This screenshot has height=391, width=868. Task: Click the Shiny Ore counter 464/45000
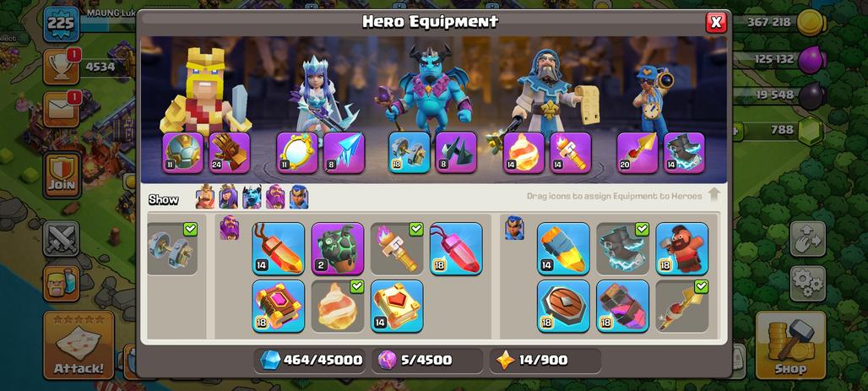click(311, 361)
